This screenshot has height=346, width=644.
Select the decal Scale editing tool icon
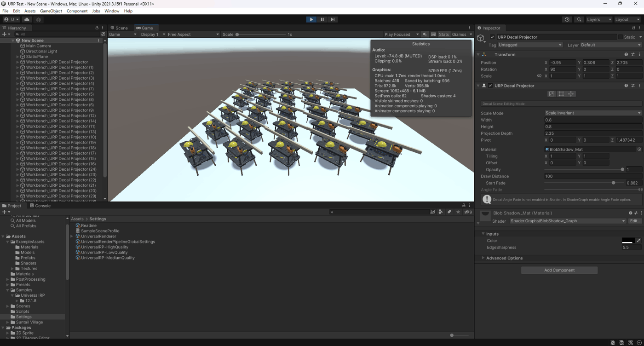tap(552, 94)
